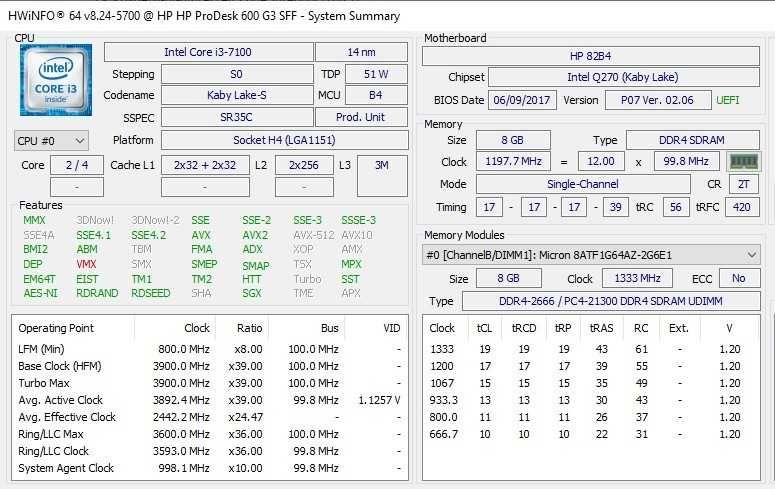
Task: Click the Core count 2 / 4 field
Action: coord(77,165)
